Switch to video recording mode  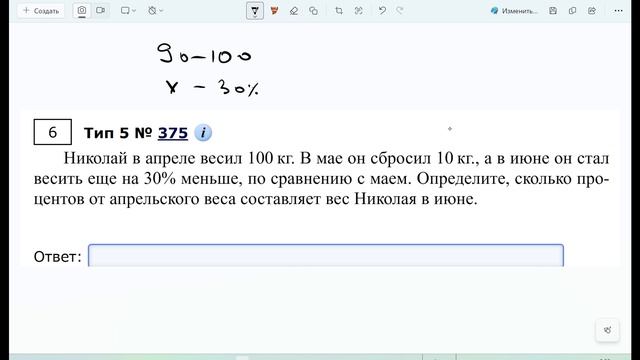coord(100,11)
